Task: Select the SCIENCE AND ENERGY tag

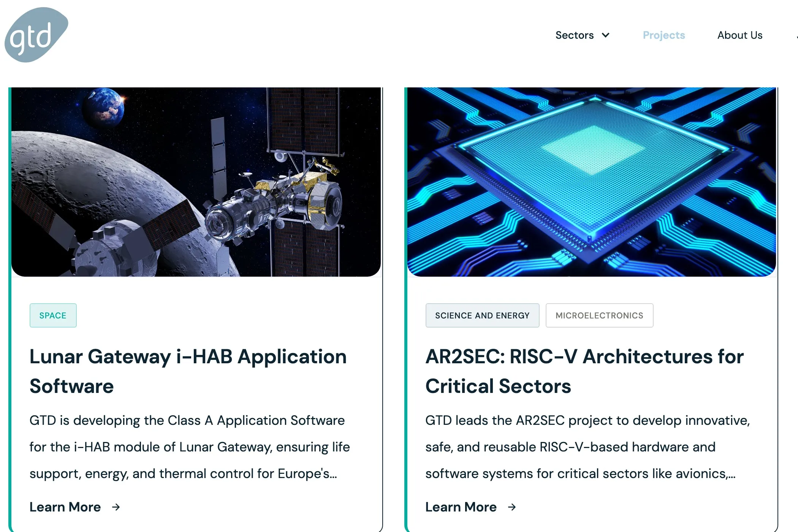Action: tap(482, 315)
